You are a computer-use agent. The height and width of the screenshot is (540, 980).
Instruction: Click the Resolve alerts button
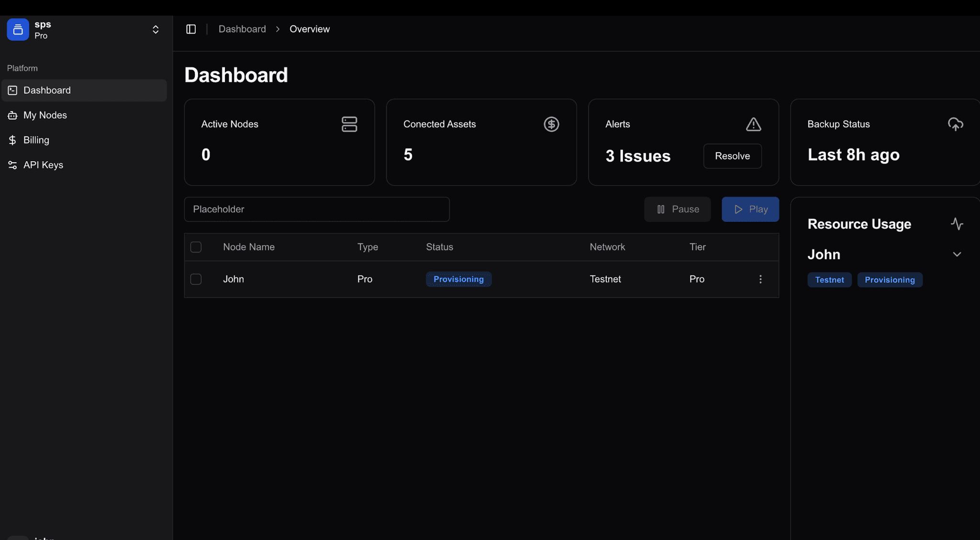pyautogui.click(x=732, y=156)
